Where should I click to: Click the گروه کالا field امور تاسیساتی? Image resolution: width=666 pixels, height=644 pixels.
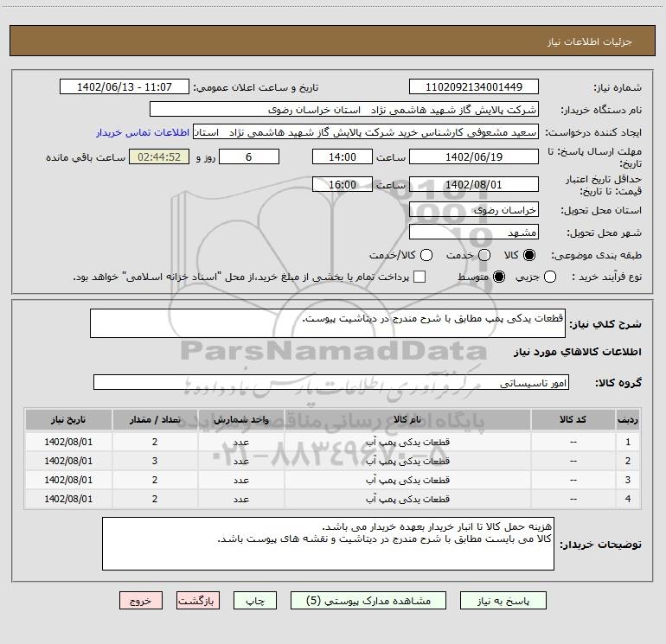(x=331, y=382)
